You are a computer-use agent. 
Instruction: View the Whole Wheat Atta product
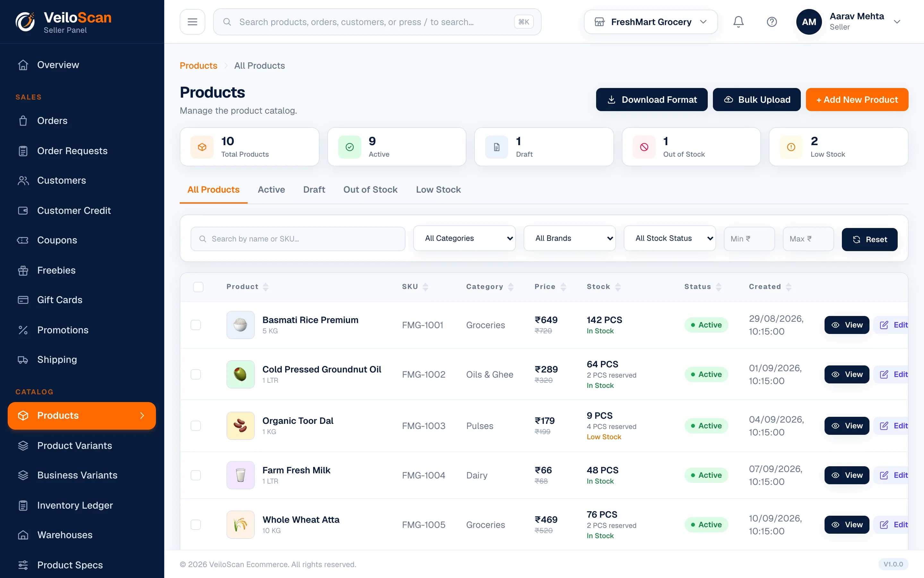pos(846,525)
